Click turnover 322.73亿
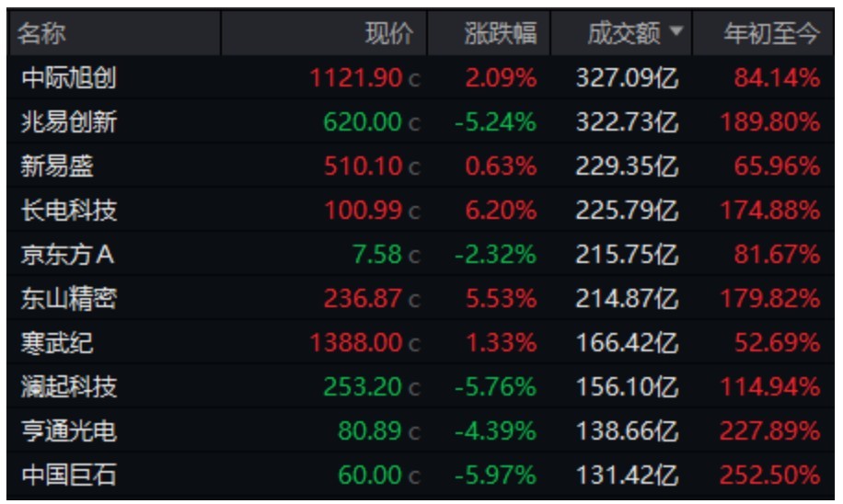The width and height of the screenshot is (843, 504). tap(627, 122)
